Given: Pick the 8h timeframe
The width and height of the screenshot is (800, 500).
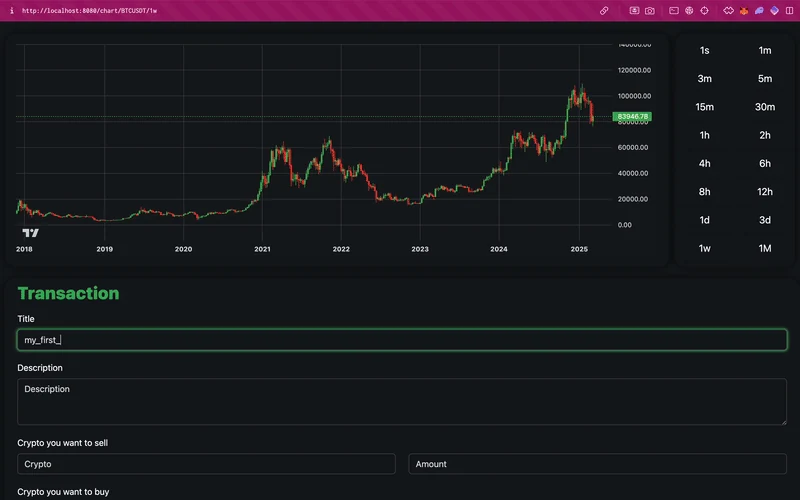Looking at the screenshot, I should [x=705, y=192].
